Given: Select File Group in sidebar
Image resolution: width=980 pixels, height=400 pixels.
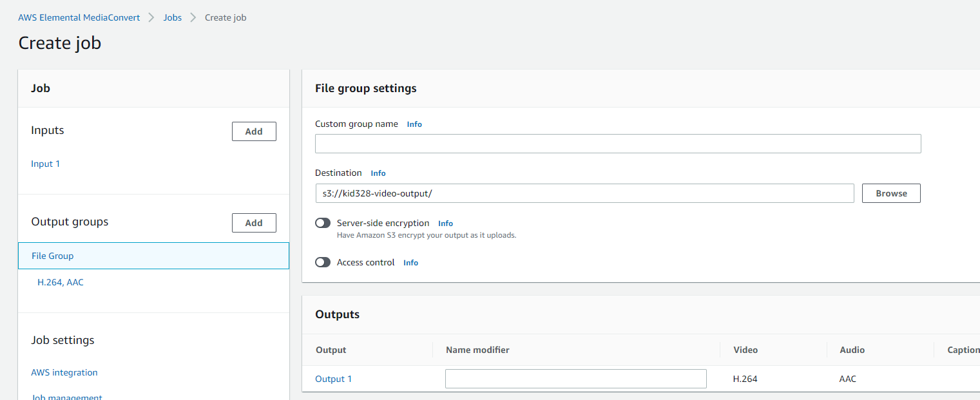Looking at the screenshot, I should [53, 256].
